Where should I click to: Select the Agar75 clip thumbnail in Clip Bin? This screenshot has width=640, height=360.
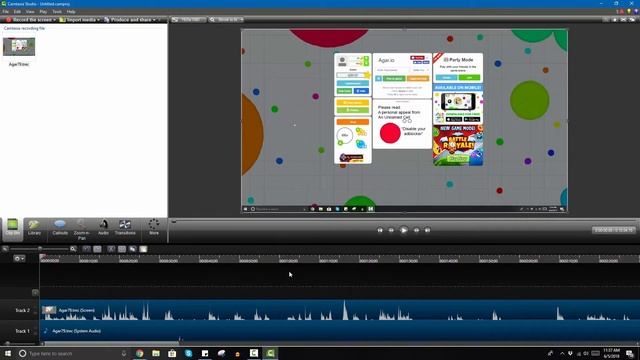(x=19, y=47)
